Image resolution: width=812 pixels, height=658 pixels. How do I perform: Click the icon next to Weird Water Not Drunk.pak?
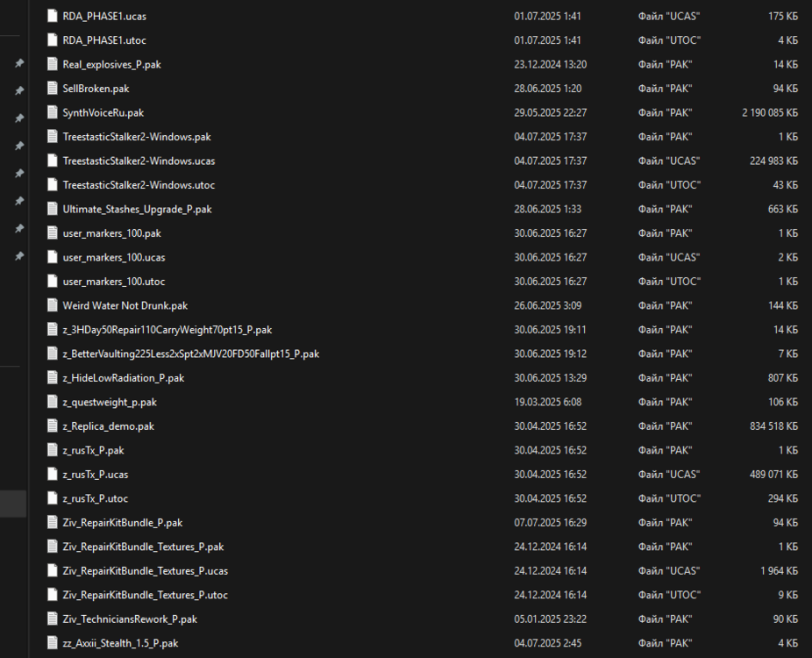coord(53,305)
